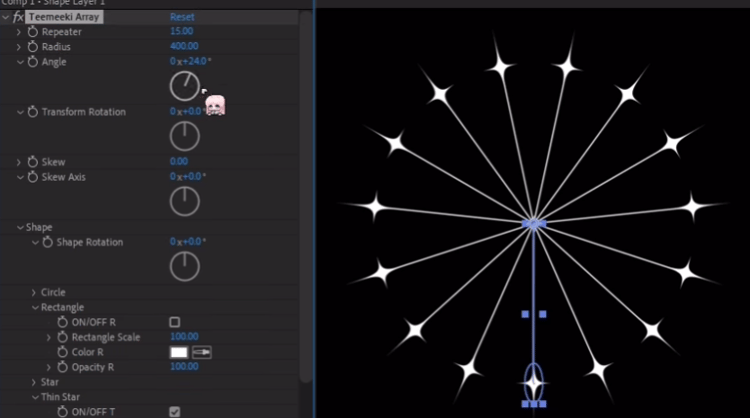
Task: Open the Color R white swatch
Action: pos(178,352)
